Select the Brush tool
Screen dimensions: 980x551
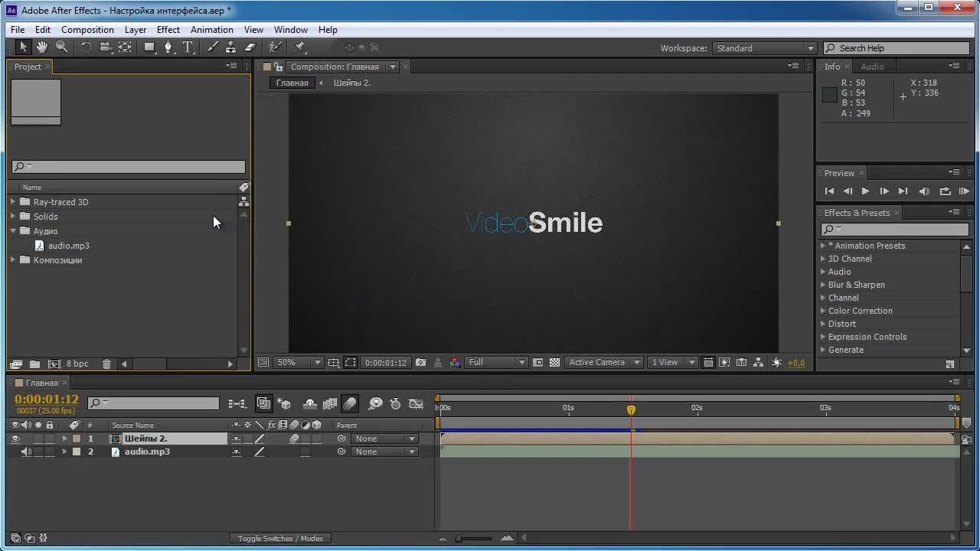click(213, 47)
